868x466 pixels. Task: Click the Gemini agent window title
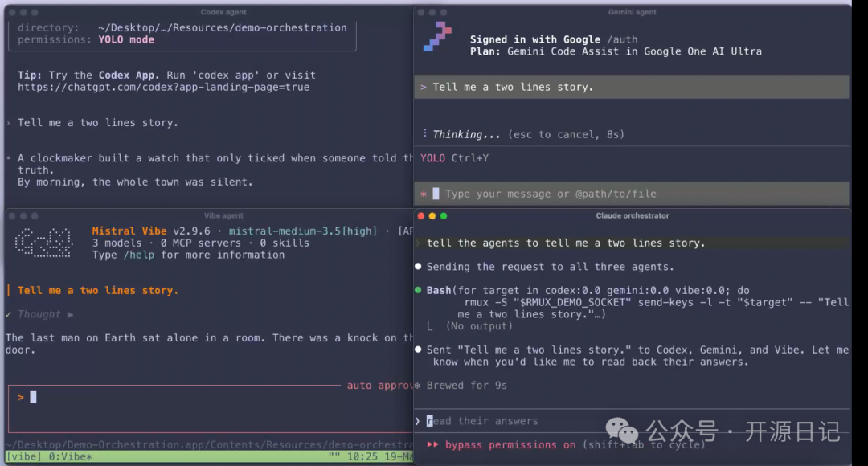633,12
